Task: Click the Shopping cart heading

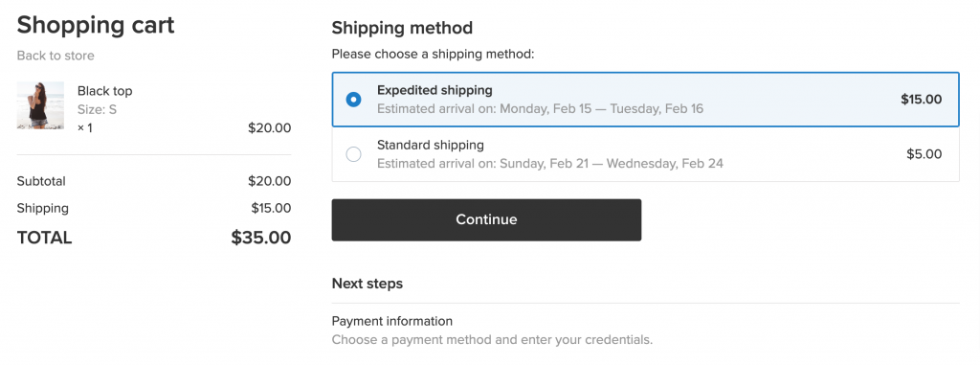Action: tap(96, 25)
